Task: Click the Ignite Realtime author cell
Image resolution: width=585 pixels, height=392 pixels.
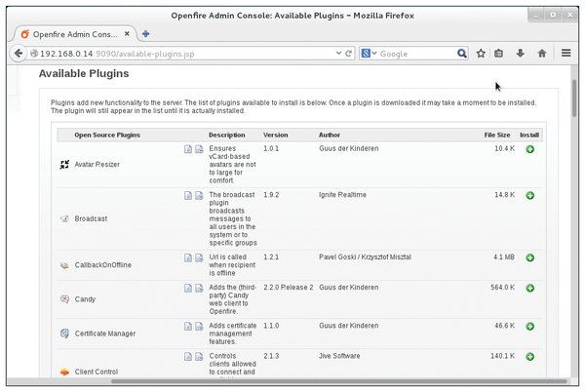Action: click(x=342, y=195)
